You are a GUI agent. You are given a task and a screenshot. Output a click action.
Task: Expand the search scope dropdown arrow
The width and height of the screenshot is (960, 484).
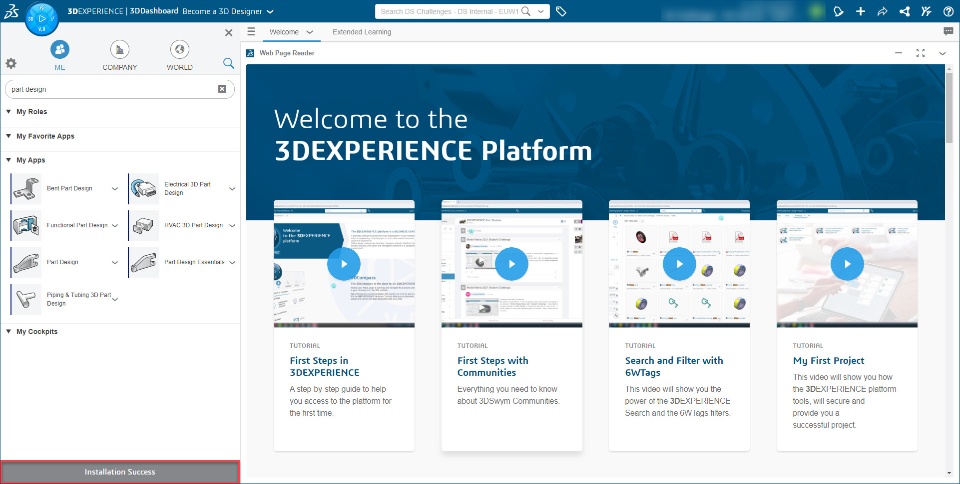[x=541, y=11]
